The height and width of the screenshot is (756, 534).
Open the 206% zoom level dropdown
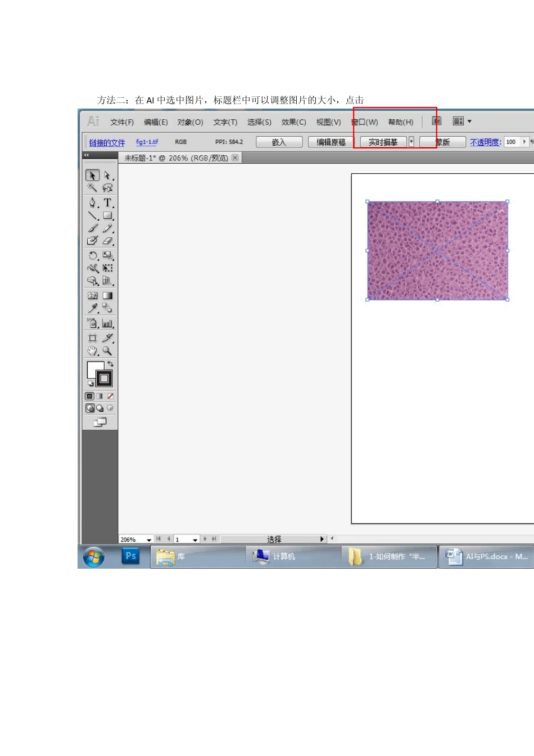click(149, 539)
